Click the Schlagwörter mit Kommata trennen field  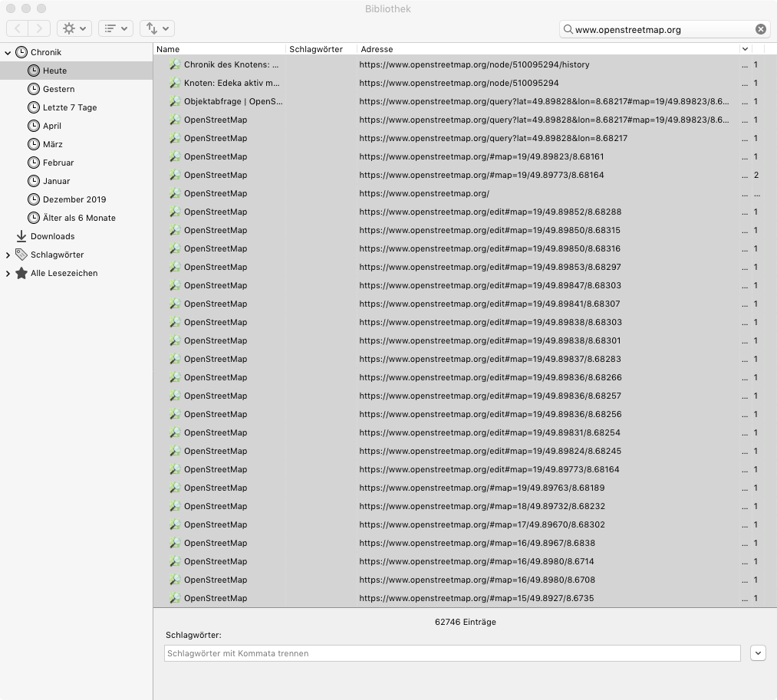click(452, 653)
